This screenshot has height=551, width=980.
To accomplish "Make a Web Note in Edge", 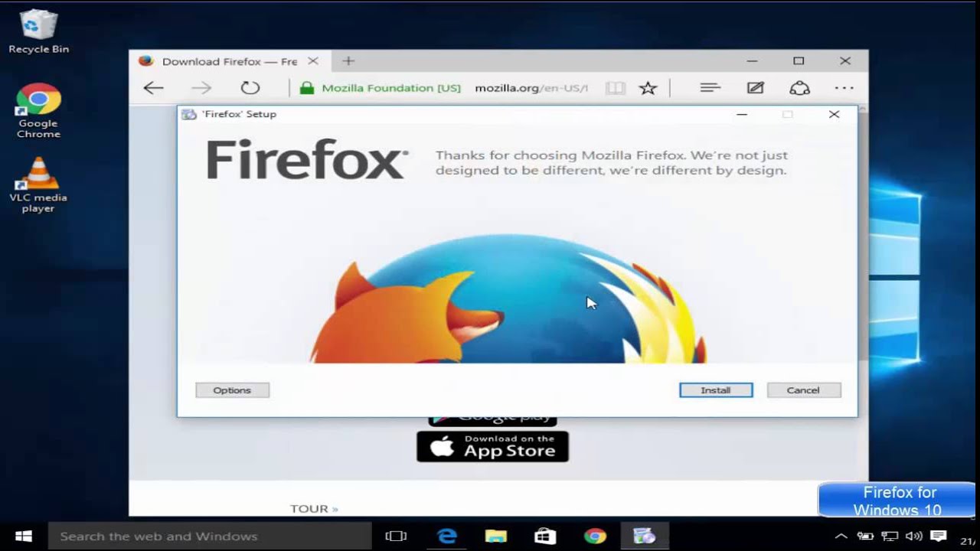I will click(x=756, y=88).
